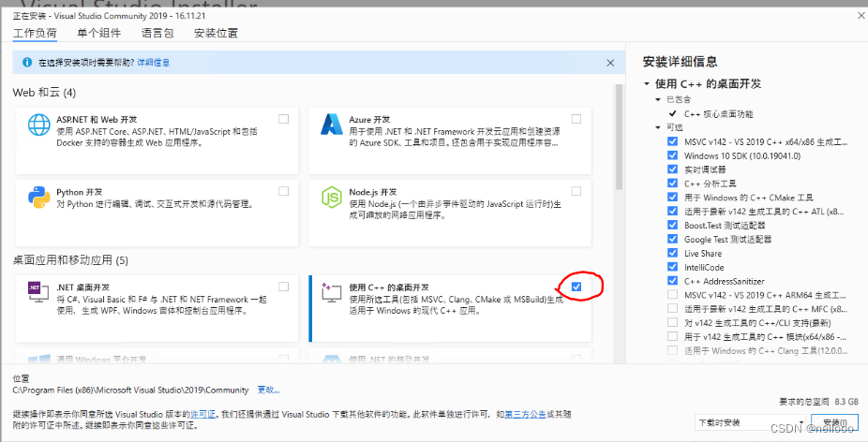Screen dimensions: 868x442
Task: Click the Python development logo icon
Action: tap(38, 197)
